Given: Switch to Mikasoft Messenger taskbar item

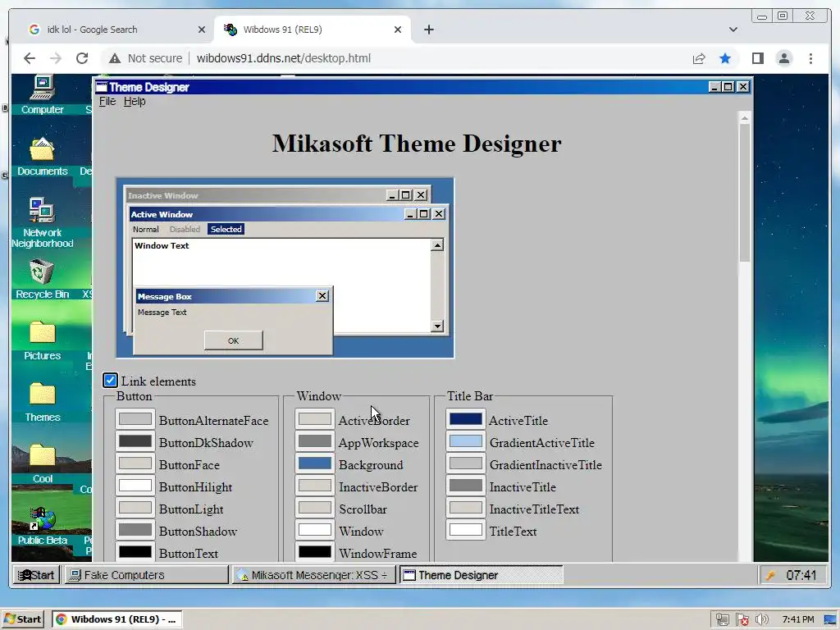Looking at the screenshot, I should coord(314,575).
